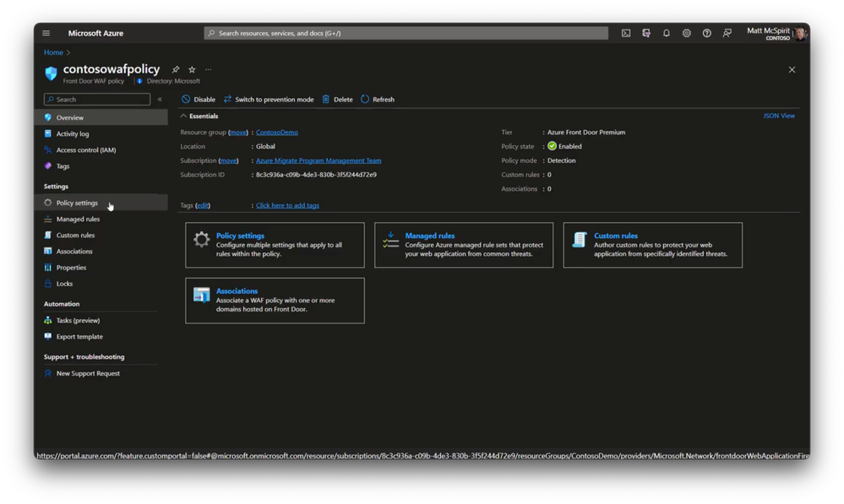The height and width of the screenshot is (504, 844).
Task: Click the sidebar Search field
Action: click(97, 100)
